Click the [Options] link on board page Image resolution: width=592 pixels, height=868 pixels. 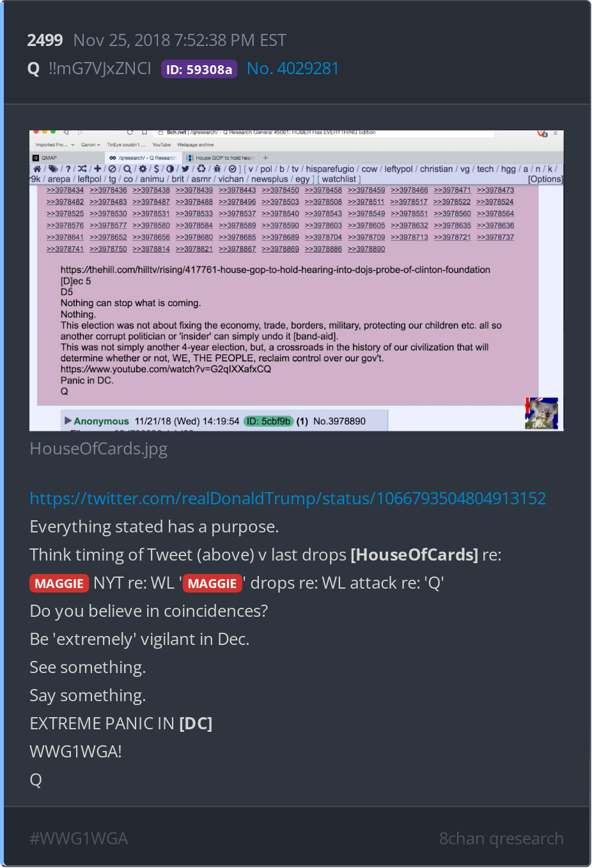tap(545, 179)
